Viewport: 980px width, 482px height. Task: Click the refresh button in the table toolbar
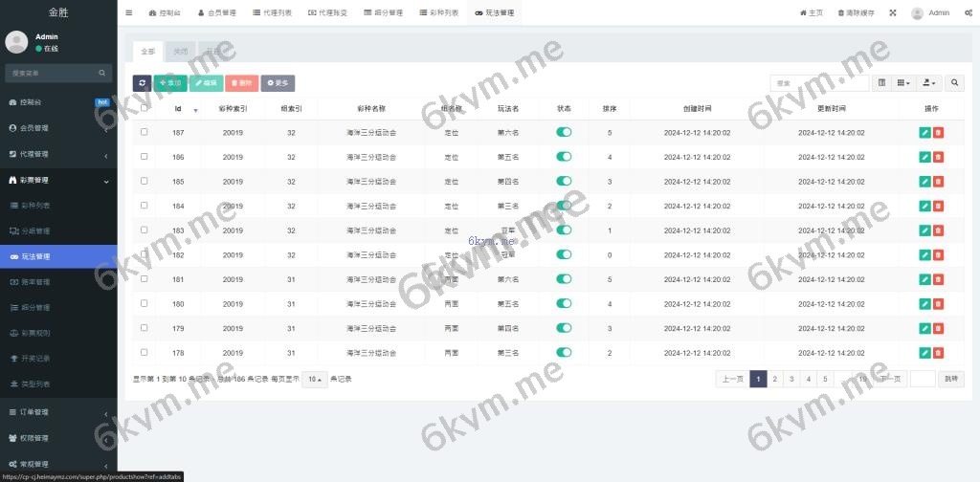tap(142, 83)
